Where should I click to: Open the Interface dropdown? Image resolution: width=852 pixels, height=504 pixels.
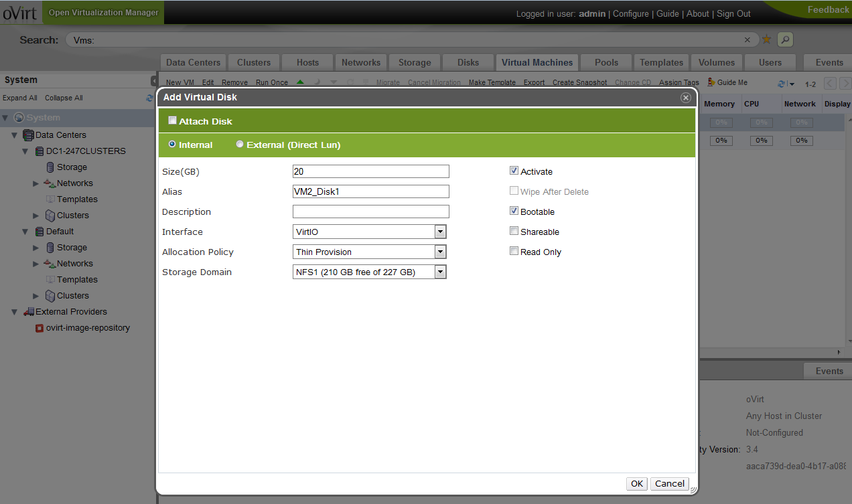coord(440,232)
